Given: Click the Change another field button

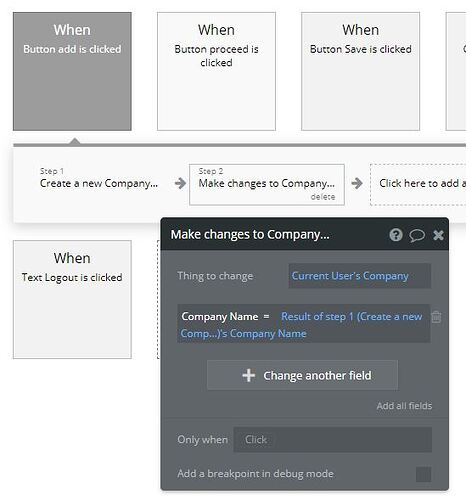Looking at the screenshot, I should click(x=302, y=375).
